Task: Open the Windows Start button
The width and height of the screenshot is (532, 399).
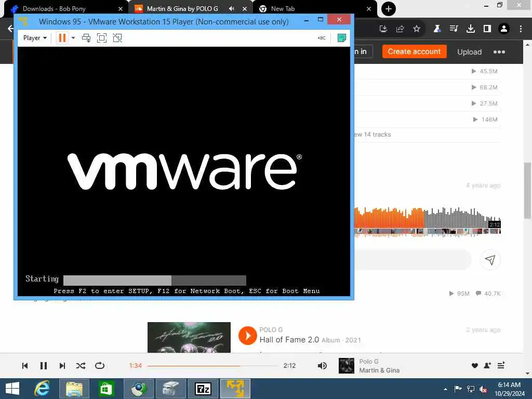Action: 12,389
